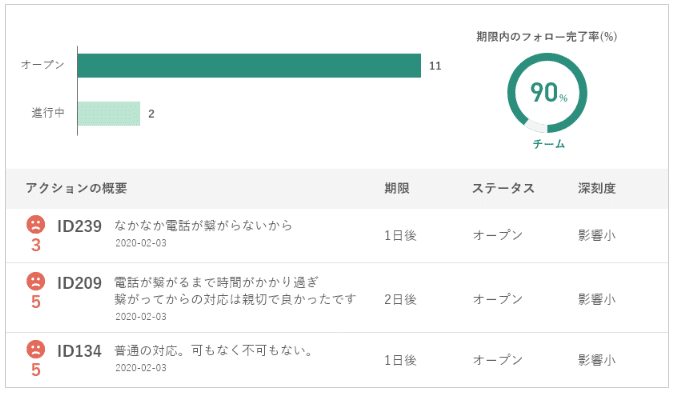The width and height of the screenshot is (674, 393).
Task: Sort by the ステータス column header
Action: 503,188
